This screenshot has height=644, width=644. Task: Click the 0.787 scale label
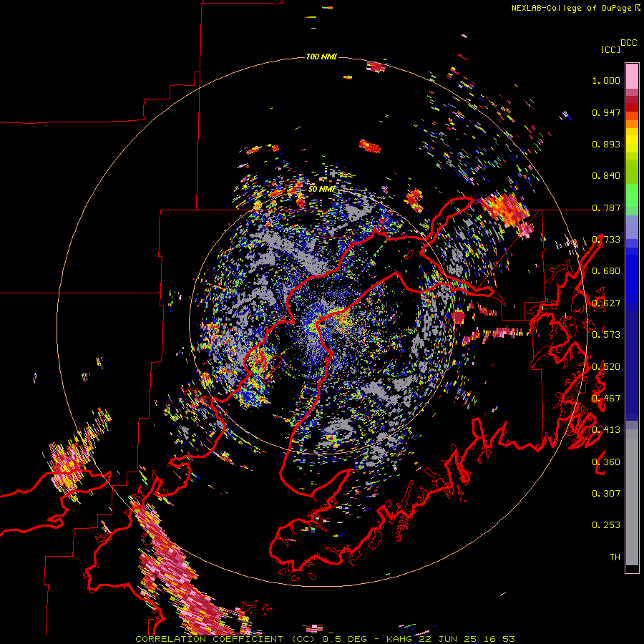click(606, 208)
